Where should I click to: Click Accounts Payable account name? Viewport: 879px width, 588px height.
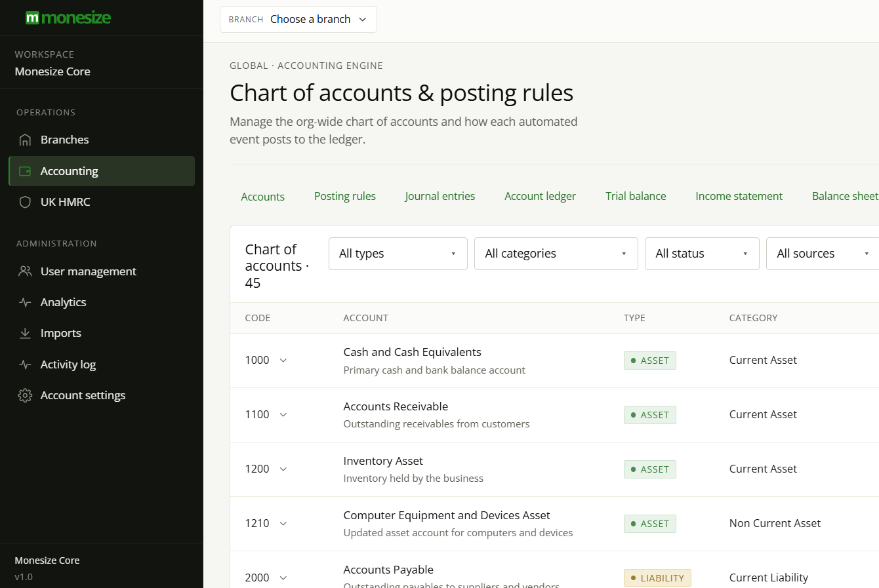point(388,570)
